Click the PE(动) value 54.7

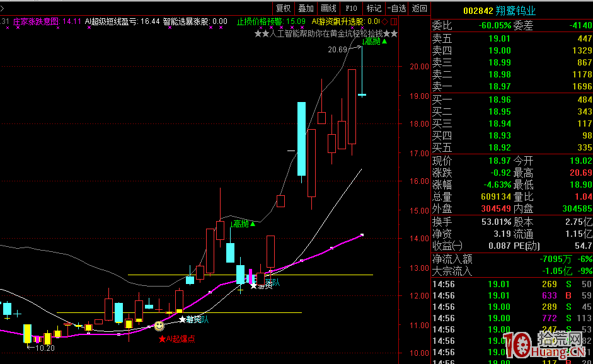click(583, 246)
